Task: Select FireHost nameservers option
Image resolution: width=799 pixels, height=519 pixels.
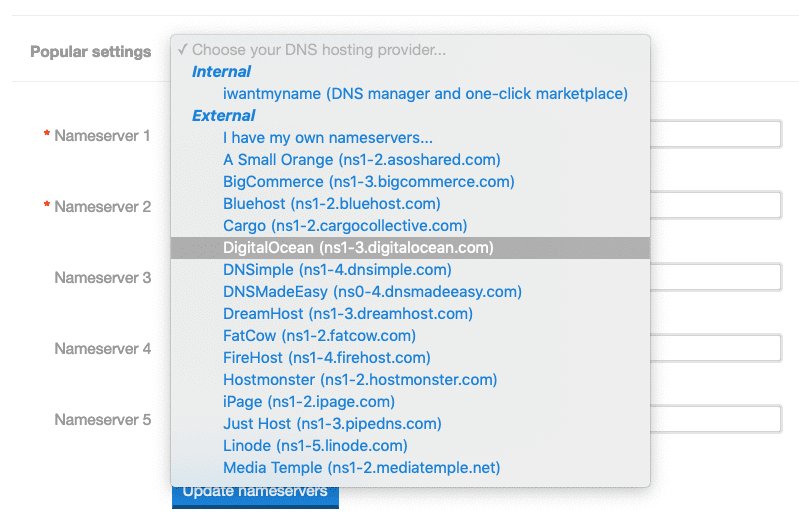Action: click(326, 358)
